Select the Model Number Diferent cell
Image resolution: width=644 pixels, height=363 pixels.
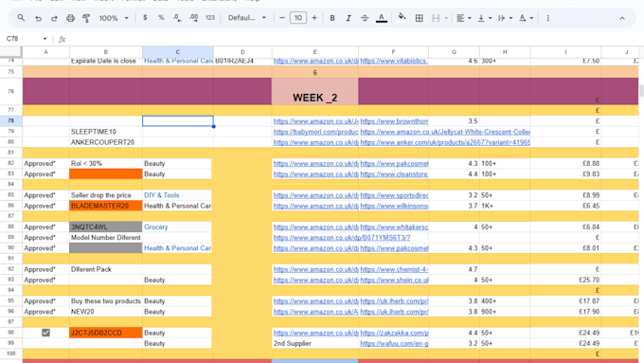106,238
